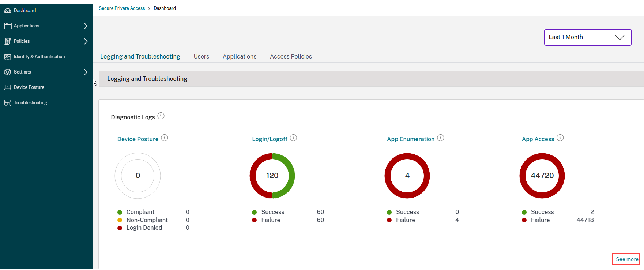Switch to the Access Policies tab

pos(291,57)
